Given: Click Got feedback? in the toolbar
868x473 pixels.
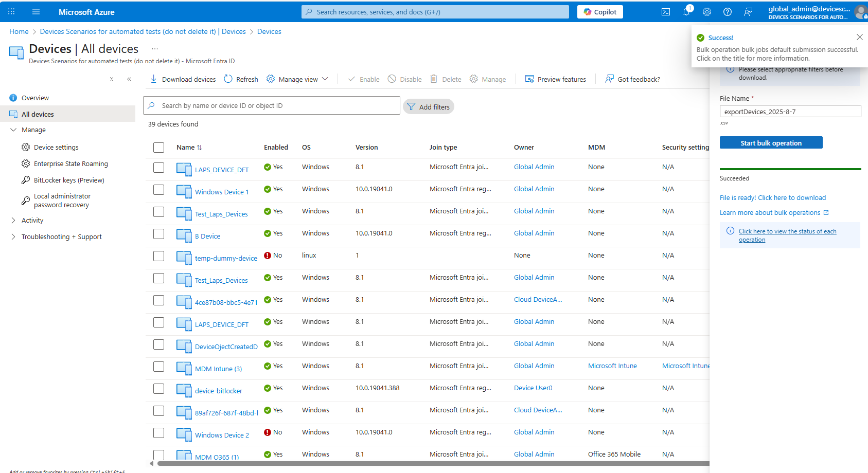Looking at the screenshot, I should coord(633,79).
